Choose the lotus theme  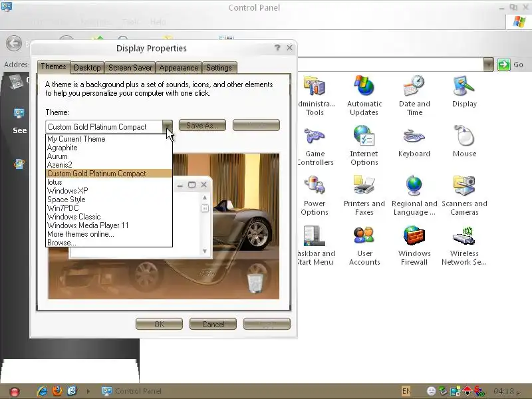(109, 182)
